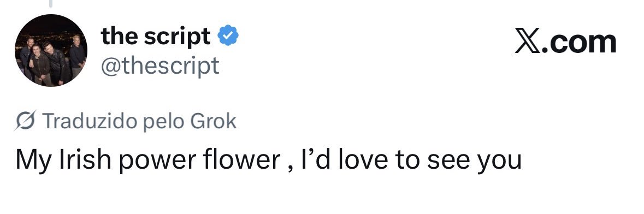Screen dimensions: 644x214
Task: Select the tweet text 'My Irish power flower'
Action: [148, 160]
